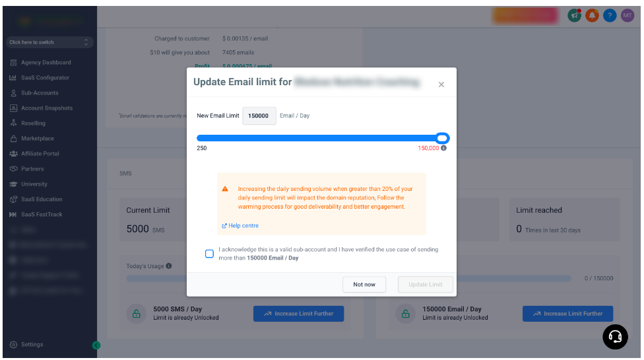The width and height of the screenshot is (644, 360).
Task: Click the Update Limit button
Action: (x=426, y=285)
